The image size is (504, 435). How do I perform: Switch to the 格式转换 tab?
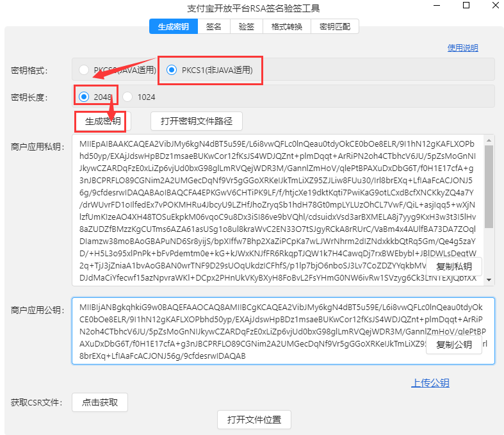click(x=287, y=26)
